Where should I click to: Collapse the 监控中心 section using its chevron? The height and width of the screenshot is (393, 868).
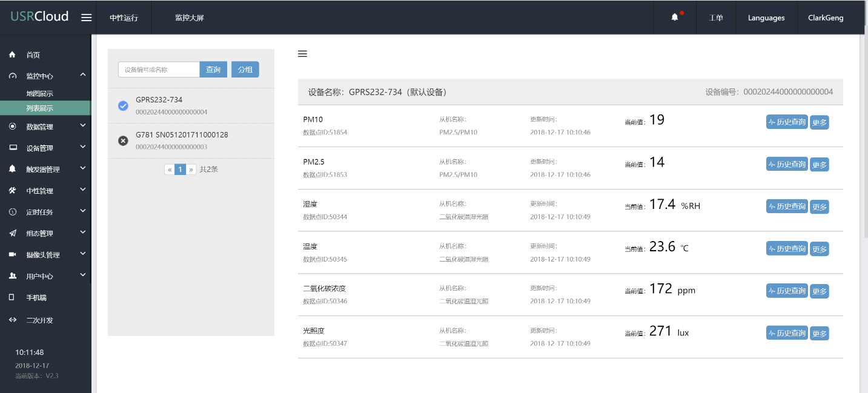tap(83, 75)
